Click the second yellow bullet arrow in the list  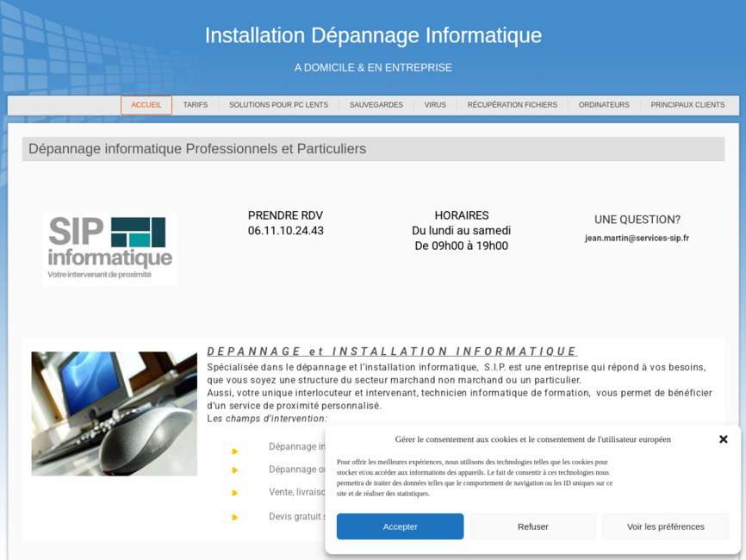pos(235,470)
